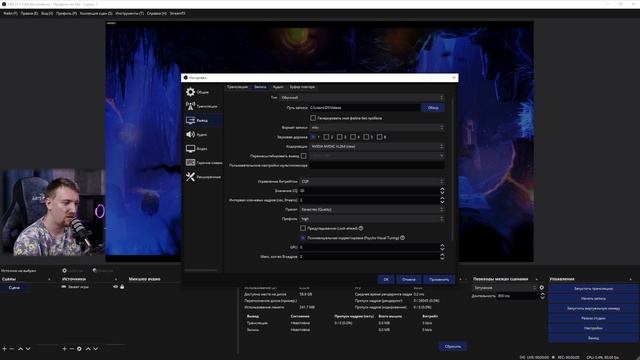Switch to the Replay Buffer tab
640x360 pixels.
(302, 87)
